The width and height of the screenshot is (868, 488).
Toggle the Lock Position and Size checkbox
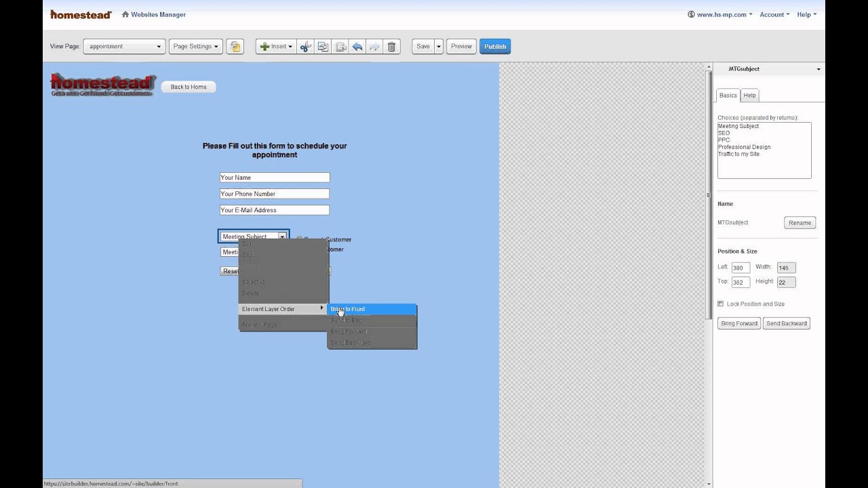(x=720, y=304)
